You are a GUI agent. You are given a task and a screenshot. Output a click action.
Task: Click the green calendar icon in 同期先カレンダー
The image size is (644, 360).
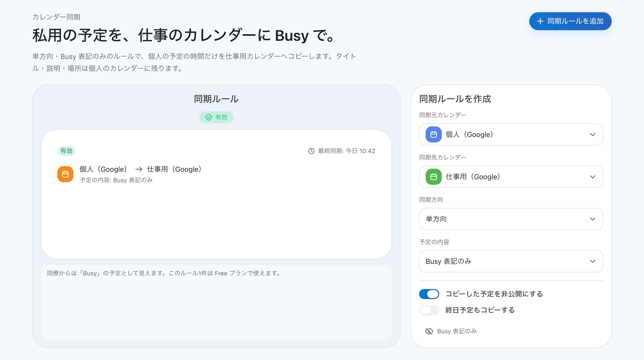point(434,177)
